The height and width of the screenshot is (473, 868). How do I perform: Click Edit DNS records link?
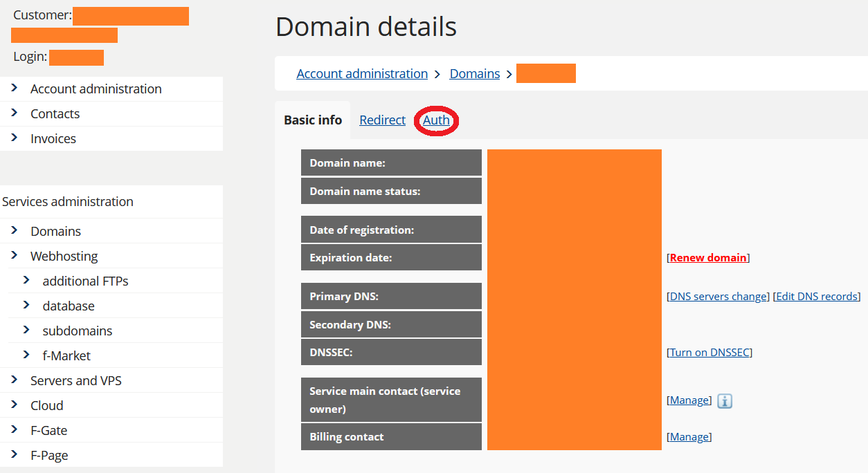pyautogui.click(x=816, y=297)
